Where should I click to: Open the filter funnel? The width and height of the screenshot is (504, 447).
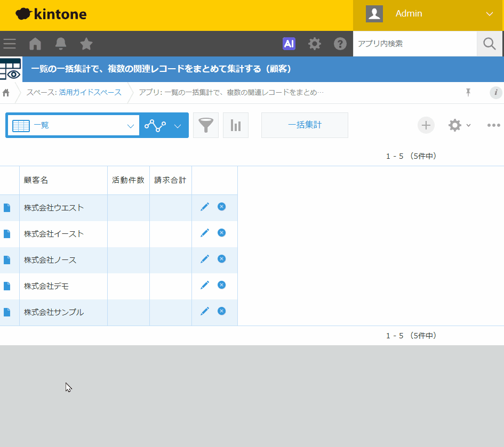tap(206, 125)
